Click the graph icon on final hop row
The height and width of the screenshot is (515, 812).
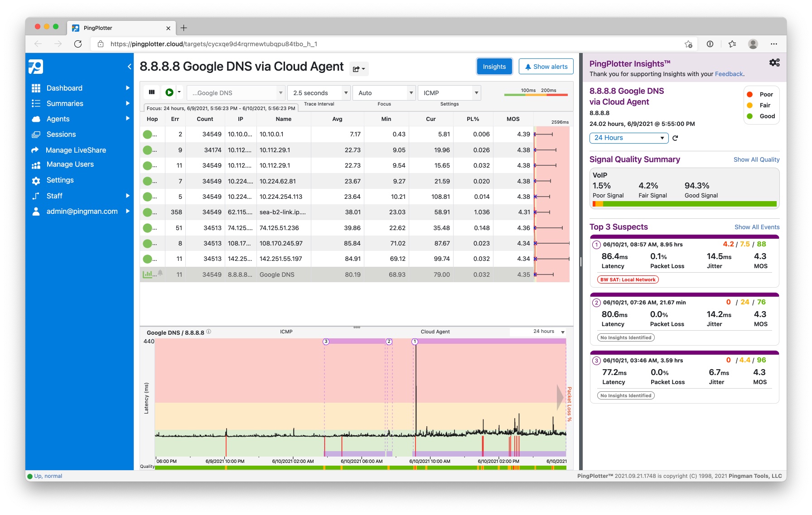pos(148,274)
